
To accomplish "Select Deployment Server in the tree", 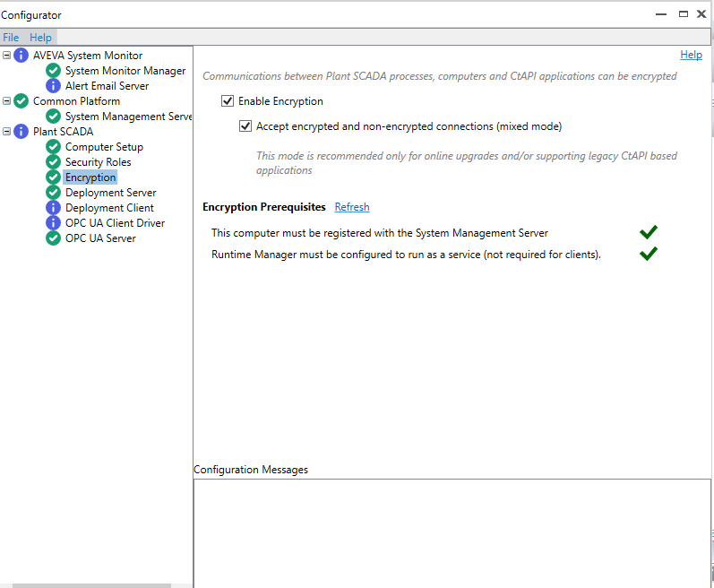I will [110, 193].
